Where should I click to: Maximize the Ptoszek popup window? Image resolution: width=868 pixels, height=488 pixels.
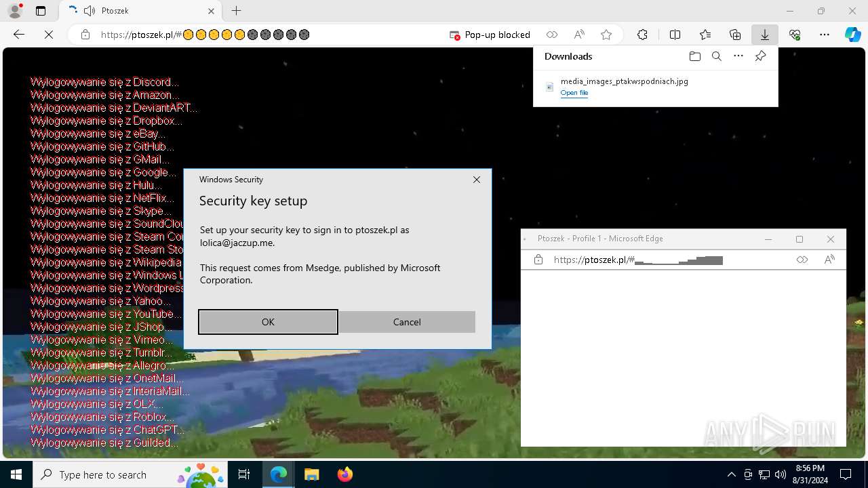click(x=800, y=239)
